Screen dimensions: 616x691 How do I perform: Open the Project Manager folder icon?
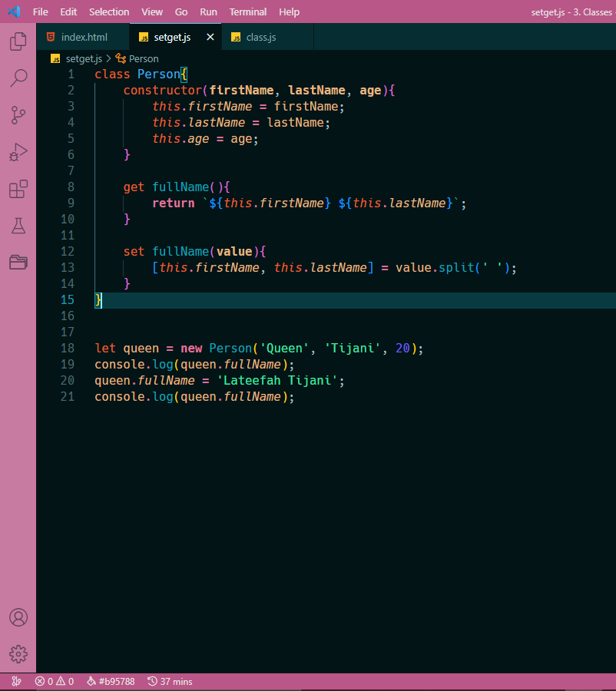click(18, 263)
